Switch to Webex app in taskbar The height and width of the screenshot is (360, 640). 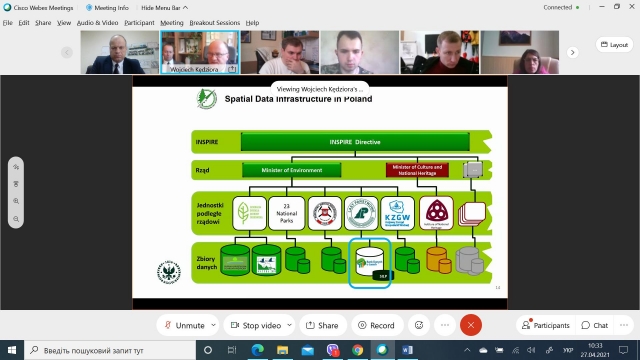(x=382, y=350)
